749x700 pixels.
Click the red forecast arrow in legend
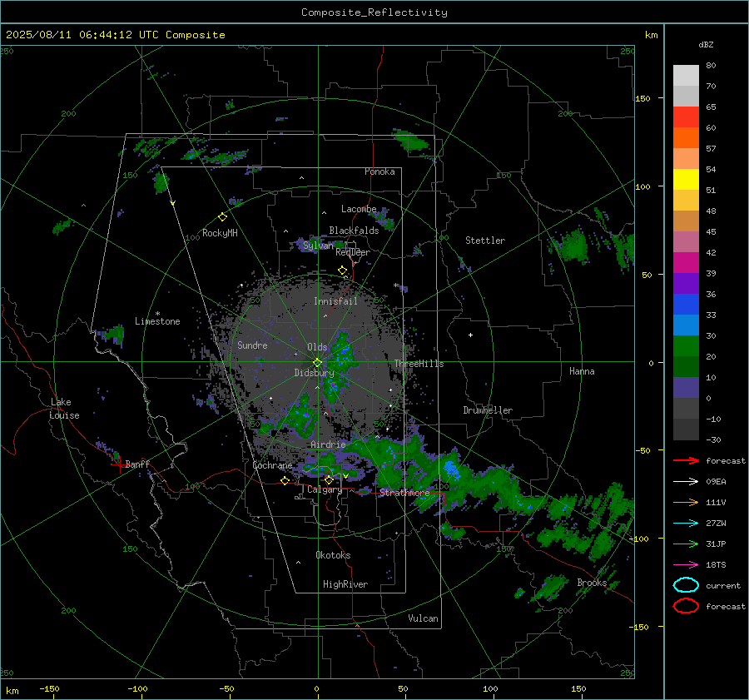[686, 460]
